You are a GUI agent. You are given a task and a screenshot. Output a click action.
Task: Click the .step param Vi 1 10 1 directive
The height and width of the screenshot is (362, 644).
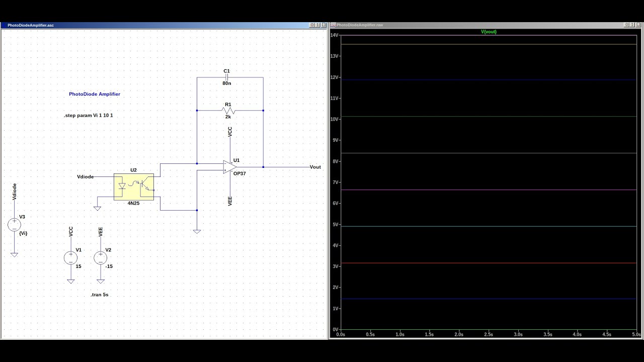pos(89,116)
